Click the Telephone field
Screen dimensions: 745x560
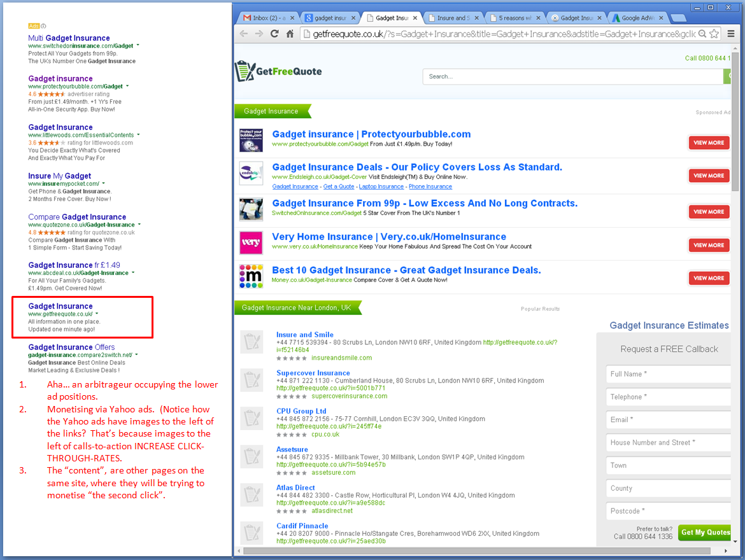pos(669,396)
